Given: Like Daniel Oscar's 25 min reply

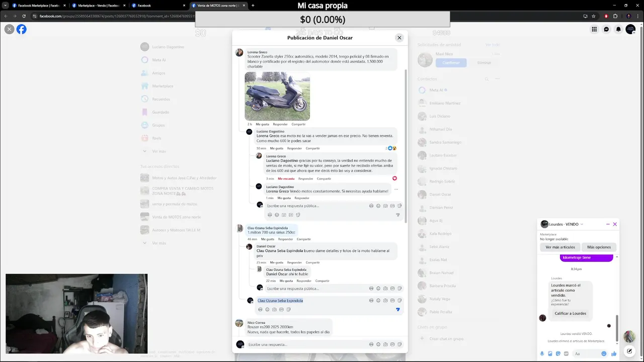Looking at the screenshot, I should [x=276, y=262].
